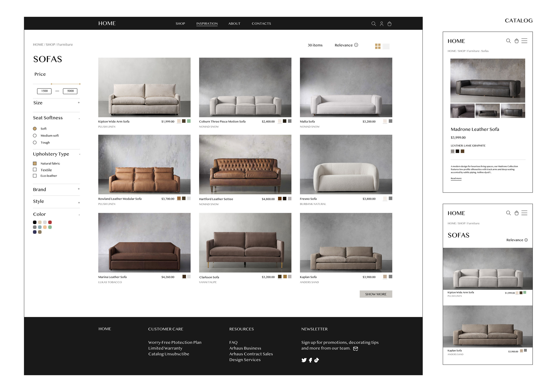Click the TikTok icon in the footer
The height and width of the screenshot is (392, 557).
coord(316,360)
